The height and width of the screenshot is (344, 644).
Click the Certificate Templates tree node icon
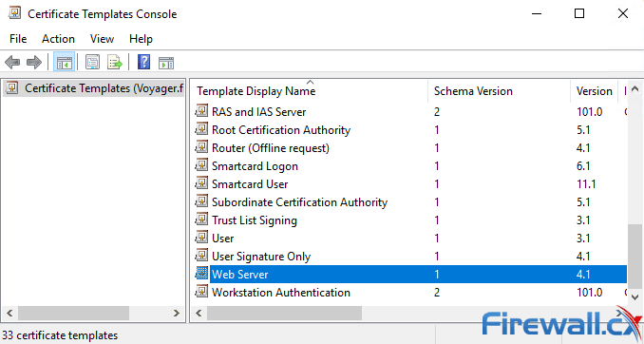click(x=12, y=87)
